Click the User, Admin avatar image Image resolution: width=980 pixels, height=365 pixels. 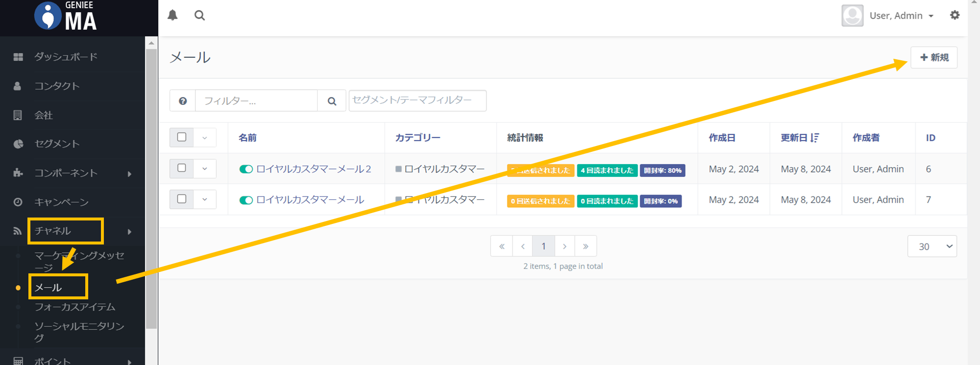[852, 16]
